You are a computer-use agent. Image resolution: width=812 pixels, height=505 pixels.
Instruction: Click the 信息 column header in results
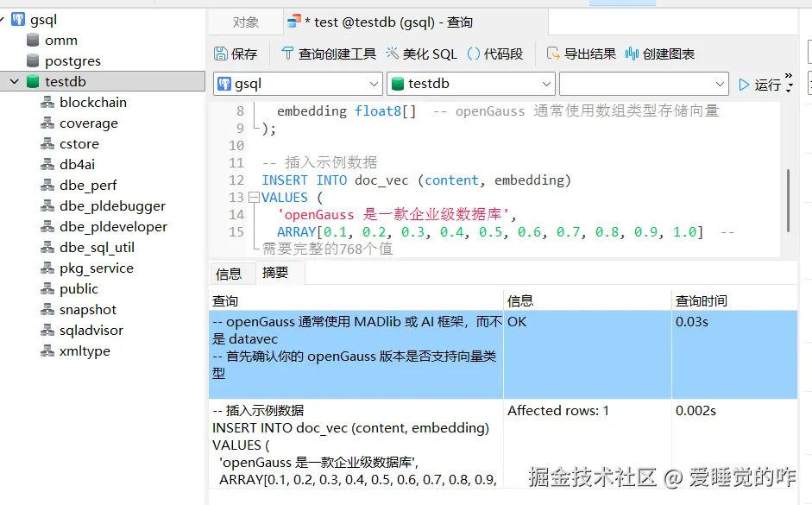coord(588,300)
